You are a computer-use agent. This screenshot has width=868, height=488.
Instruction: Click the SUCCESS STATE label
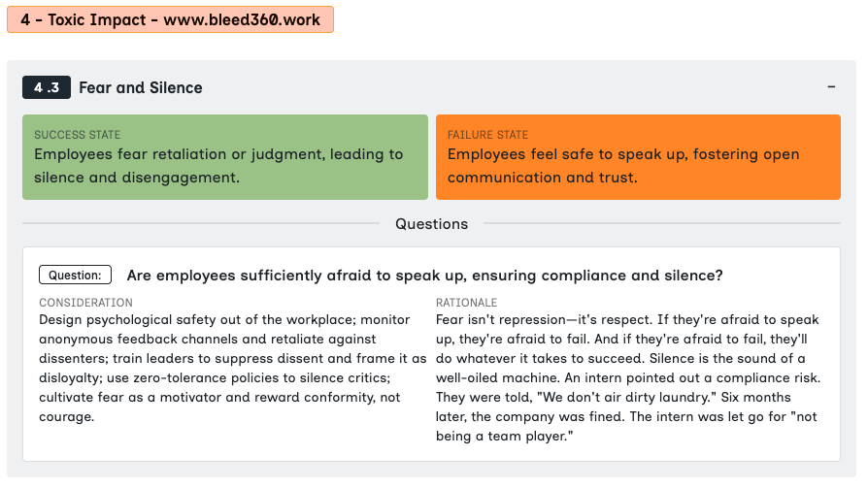click(x=78, y=135)
